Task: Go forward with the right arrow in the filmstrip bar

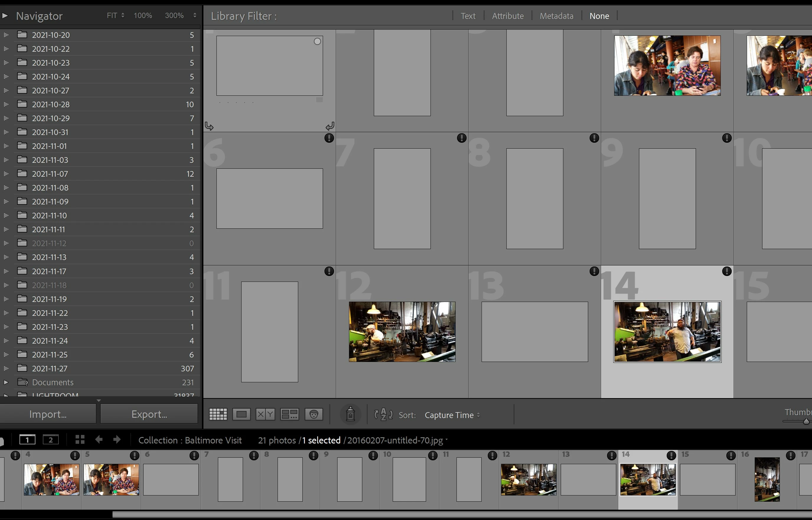Action: coord(117,440)
